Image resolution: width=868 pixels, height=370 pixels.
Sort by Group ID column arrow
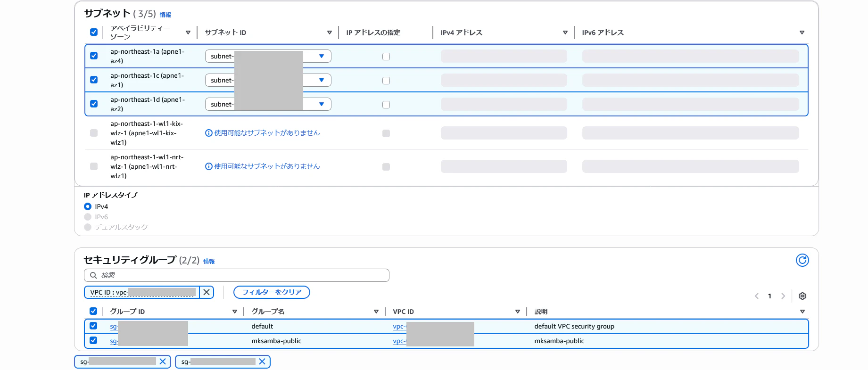tap(235, 312)
